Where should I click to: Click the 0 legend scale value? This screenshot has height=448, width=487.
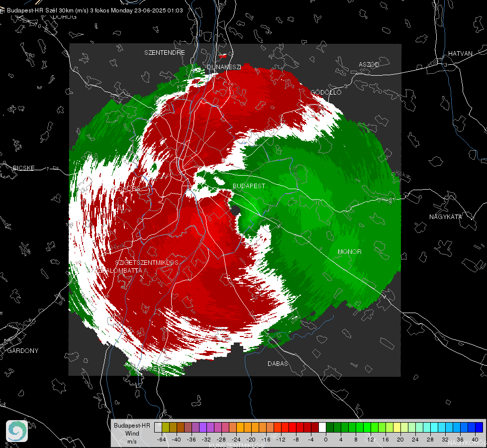point(326,440)
